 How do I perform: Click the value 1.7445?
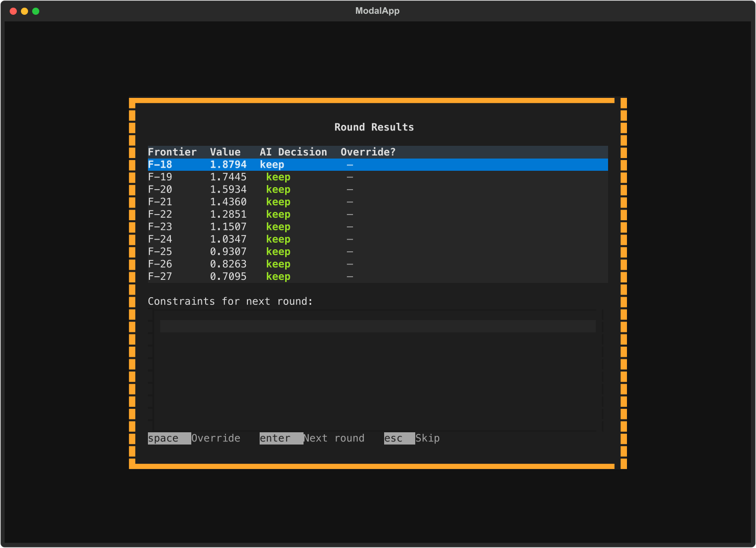(228, 177)
